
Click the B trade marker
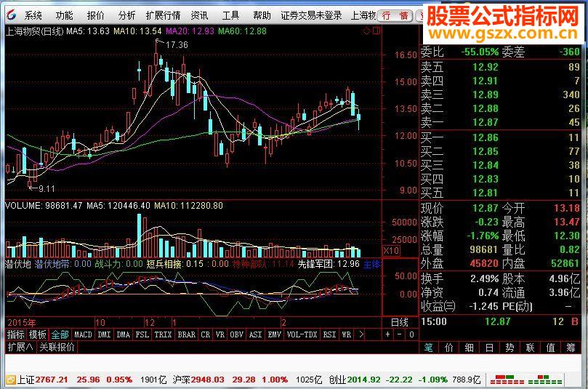tap(574, 321)
